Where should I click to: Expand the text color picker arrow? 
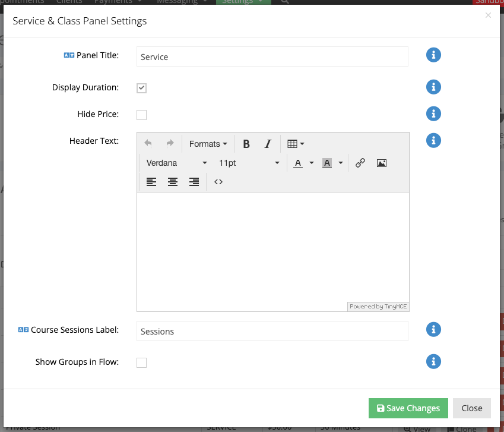point(312,163)
